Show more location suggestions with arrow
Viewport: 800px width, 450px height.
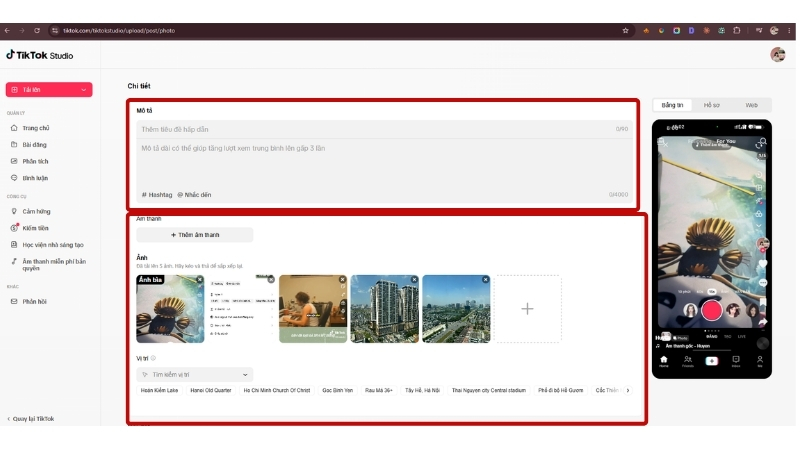tap(628, 390)
